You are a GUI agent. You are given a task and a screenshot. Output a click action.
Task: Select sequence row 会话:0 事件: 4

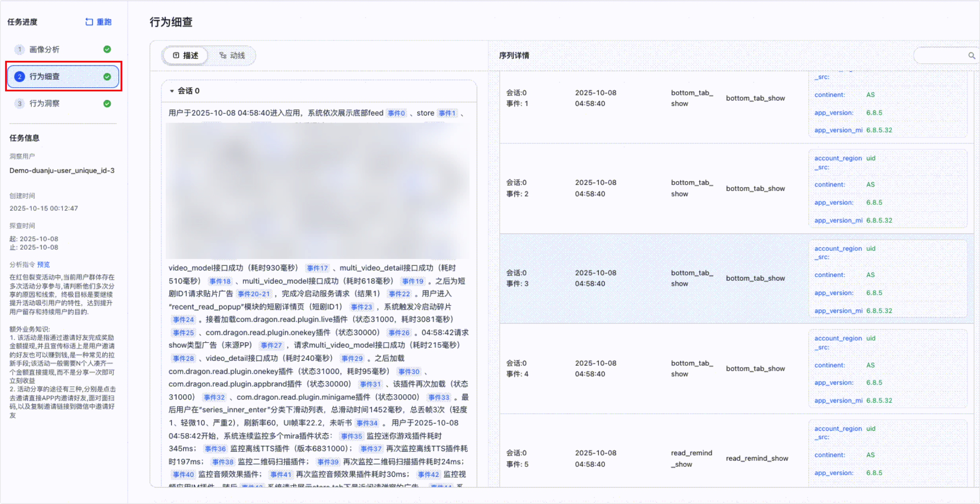tap(737, 369)
